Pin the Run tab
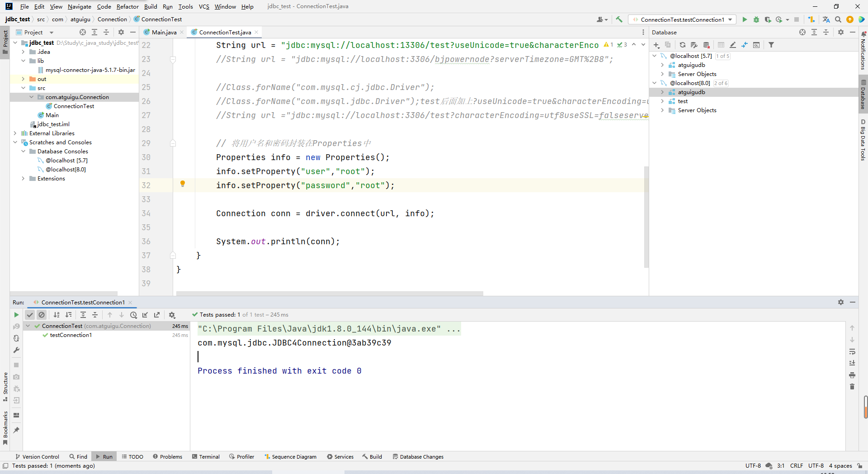Screen dimensions: 868x474 tap(16, 430)
